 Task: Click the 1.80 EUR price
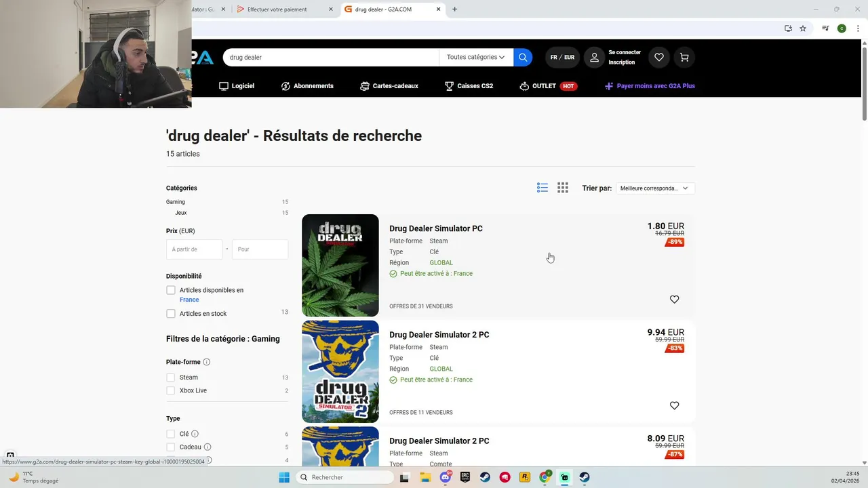point(666,226)
